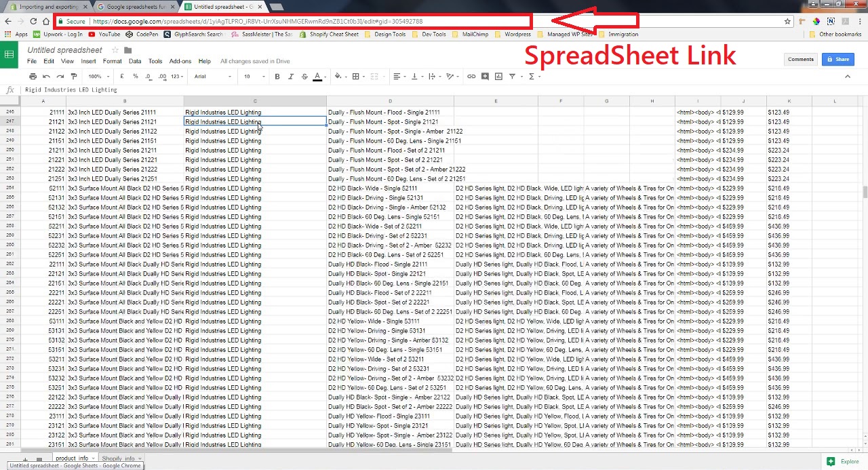
Task: Click the insert chart icon
Action: pyautogui.click(x=498, y=77)
